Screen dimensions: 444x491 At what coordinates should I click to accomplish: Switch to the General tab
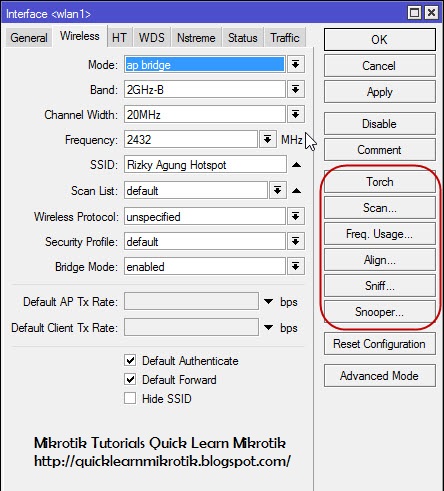[29, 38]
